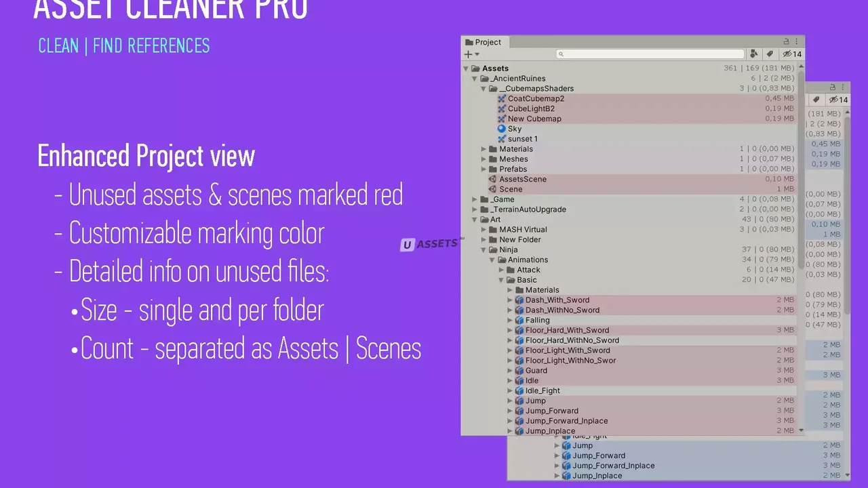
Task: Collapse the Animations folder arrow
Action: pyautogui.click(x=492, y=260)
